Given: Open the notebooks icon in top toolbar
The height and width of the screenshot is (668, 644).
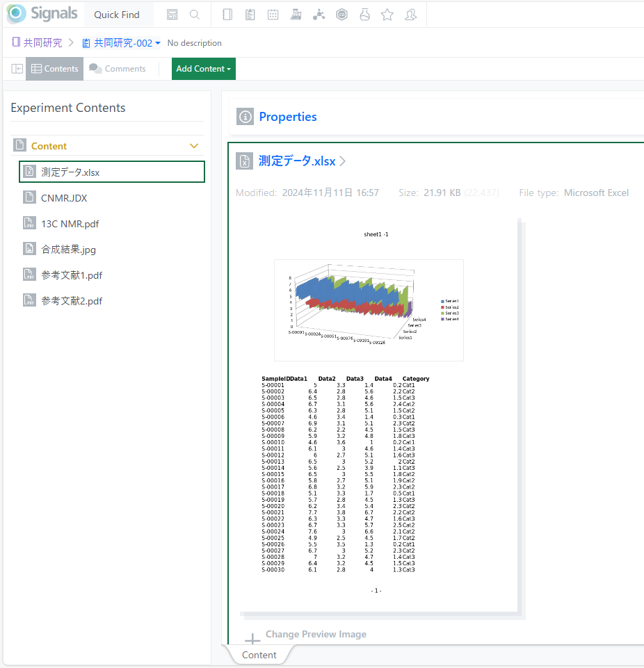Looking at the screenshot, I should point(227,15).
